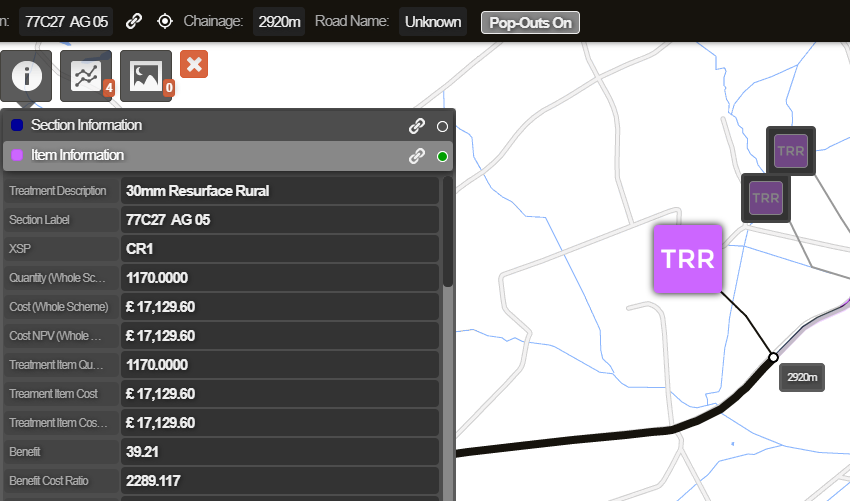Select the topmost dimmed TRR map marker
This screenshot has width=850, height=501.
click(791, 151)
